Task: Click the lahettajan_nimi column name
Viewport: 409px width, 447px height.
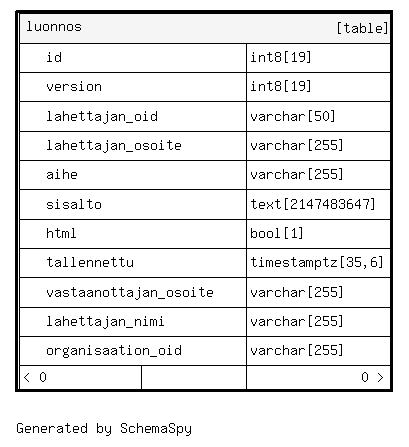Action: click(x=105, y=322)
